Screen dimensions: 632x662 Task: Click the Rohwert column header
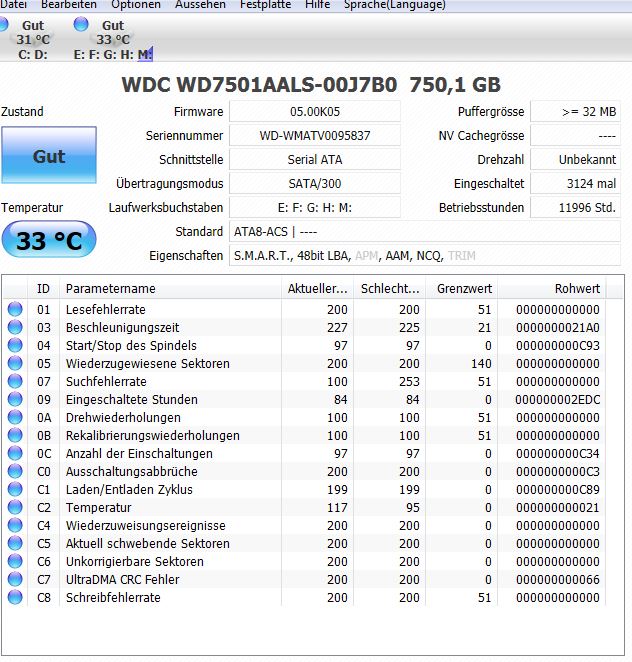point(552,289)
